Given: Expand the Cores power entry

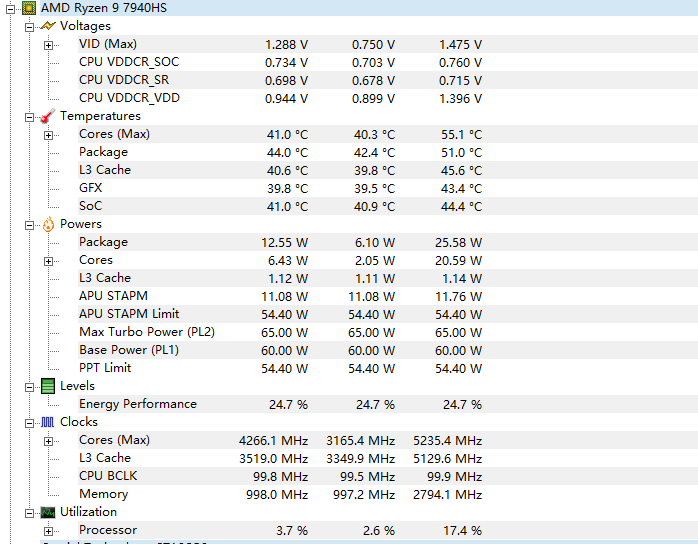Looking at the screenshot, I should pyautogui.click(x=49, y=261).
